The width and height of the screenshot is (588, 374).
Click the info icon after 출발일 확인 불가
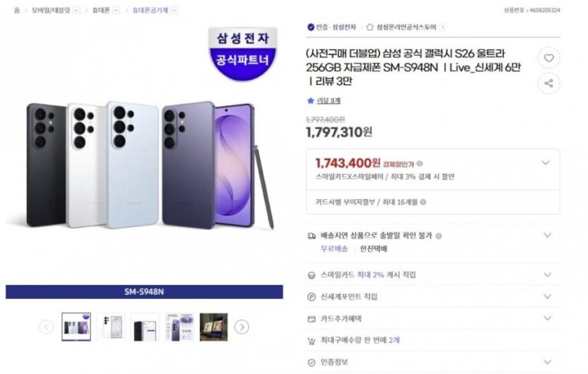[439, 236]
